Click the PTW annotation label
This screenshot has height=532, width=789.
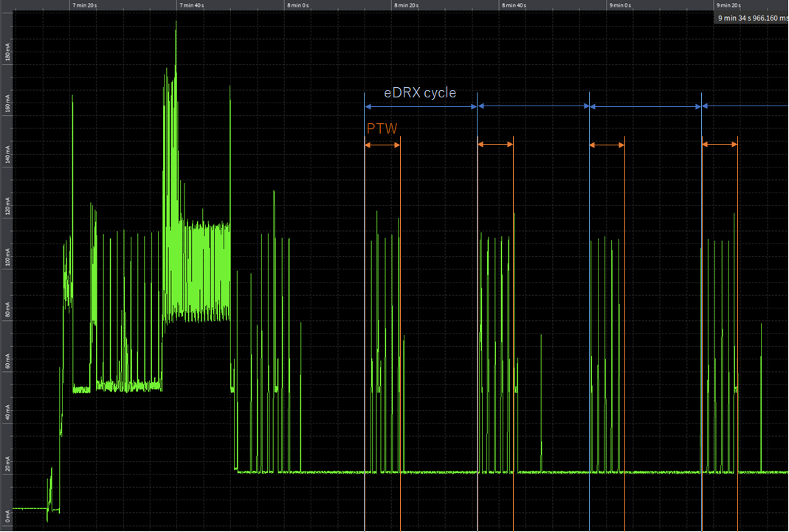380,128
